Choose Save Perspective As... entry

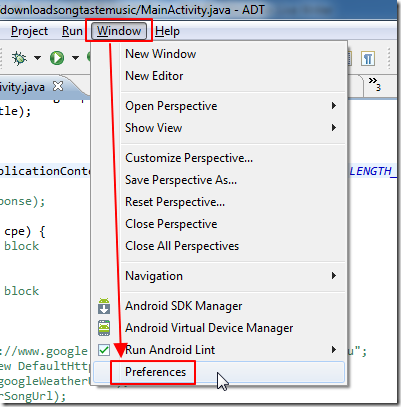coord(219,180)
